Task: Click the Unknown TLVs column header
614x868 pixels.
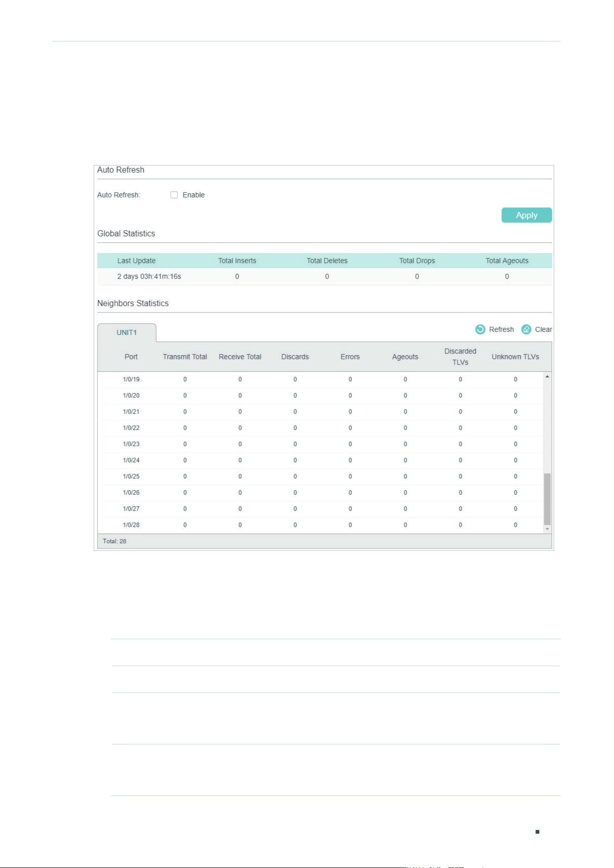Action: click(x=515, y=357)
